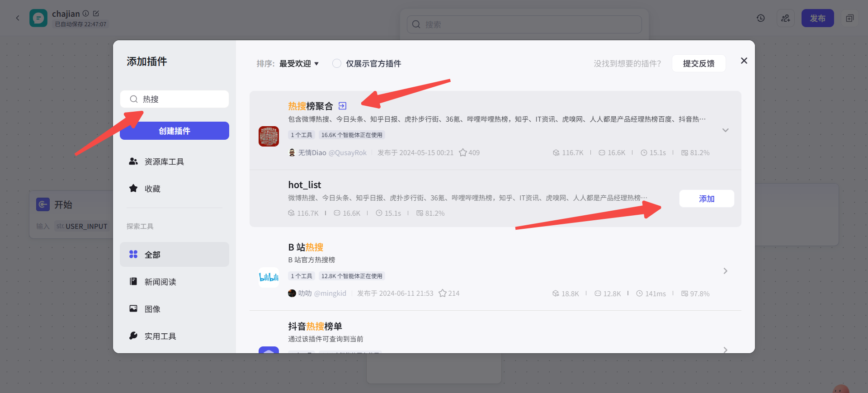
Task: Click the star icon with 409
Action: tap(463, 153)
